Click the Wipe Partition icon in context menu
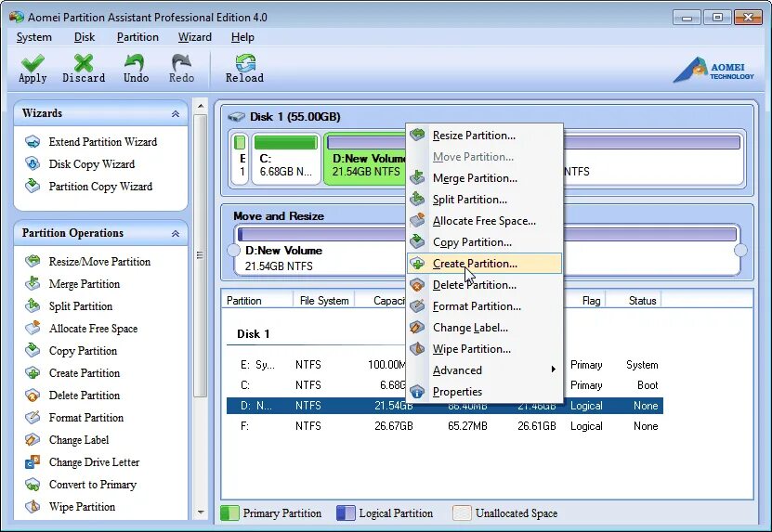The width and height of the screenshot is (772, 532). [417, 348]
